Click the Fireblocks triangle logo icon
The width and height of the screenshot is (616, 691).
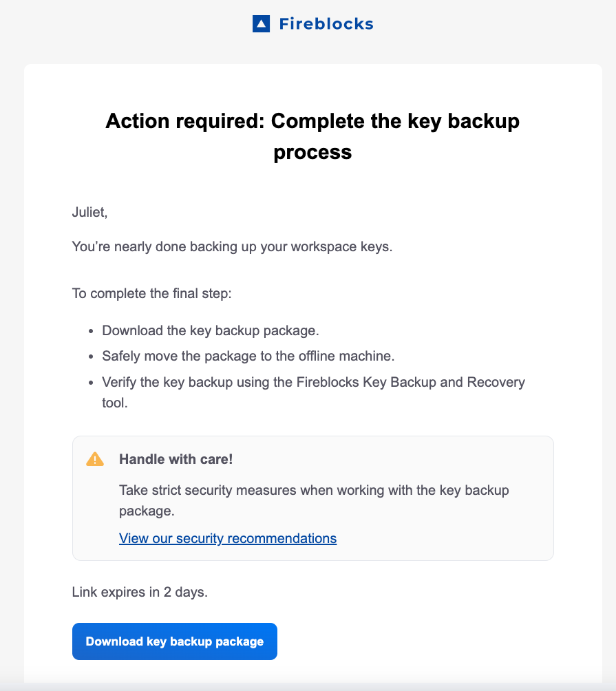click(261, 24)
